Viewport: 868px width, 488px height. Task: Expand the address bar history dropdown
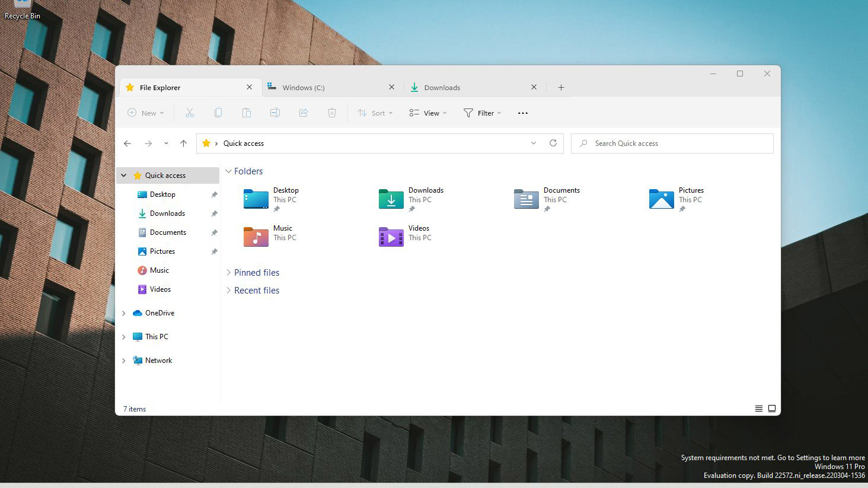coord(534,143)
